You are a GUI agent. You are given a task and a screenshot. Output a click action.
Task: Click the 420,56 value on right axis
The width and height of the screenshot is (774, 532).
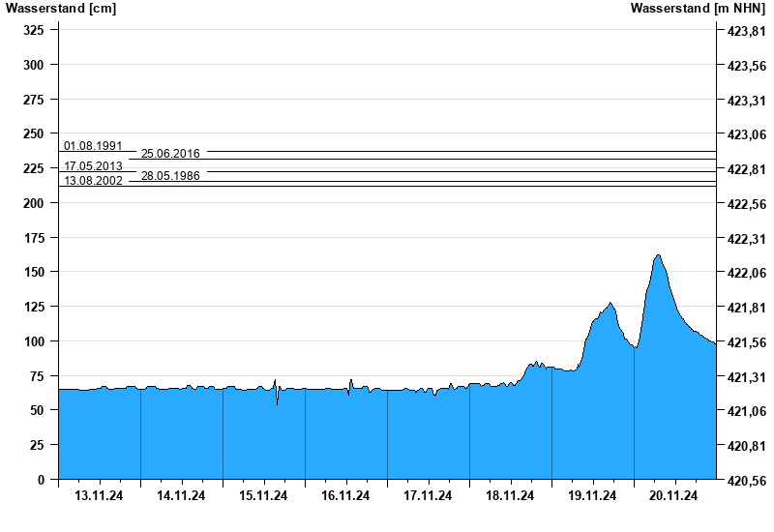[x=747, y=481]
